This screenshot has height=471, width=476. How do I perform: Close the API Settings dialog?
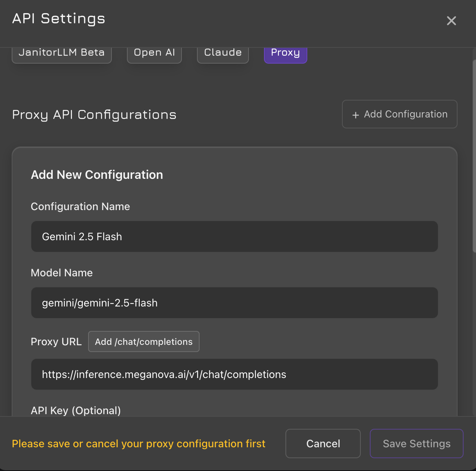pos(451,21)
